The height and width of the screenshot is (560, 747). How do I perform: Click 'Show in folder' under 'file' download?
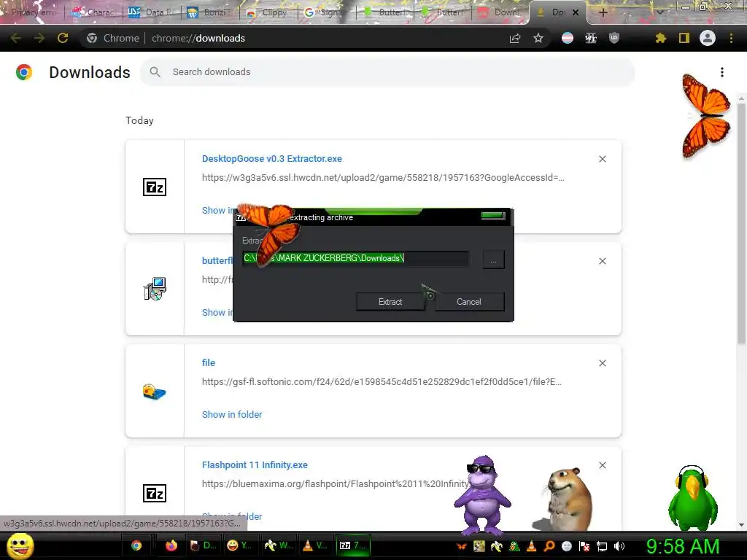coord(231,414)
